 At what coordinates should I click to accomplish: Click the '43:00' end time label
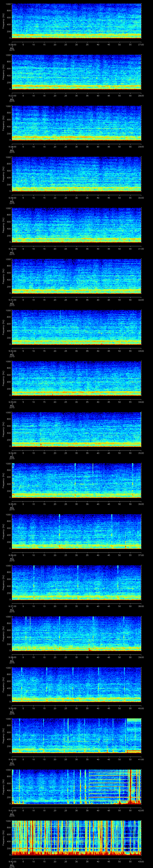(141, 862)
